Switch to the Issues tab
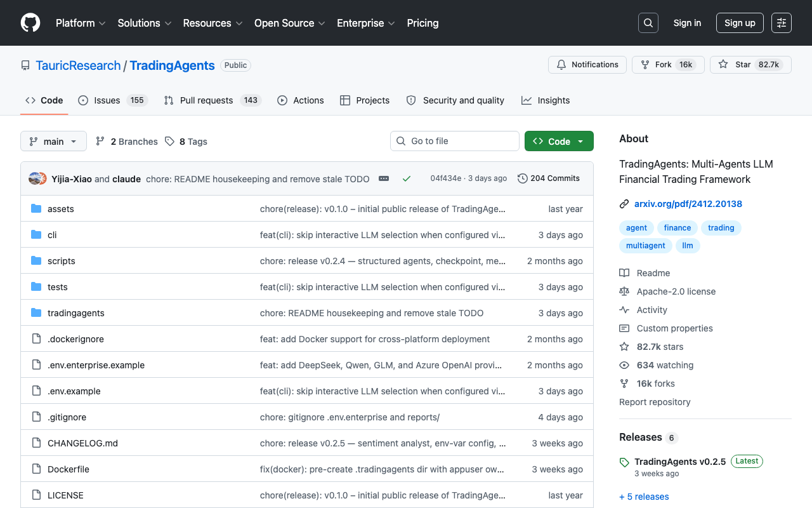 pos(113,100)
